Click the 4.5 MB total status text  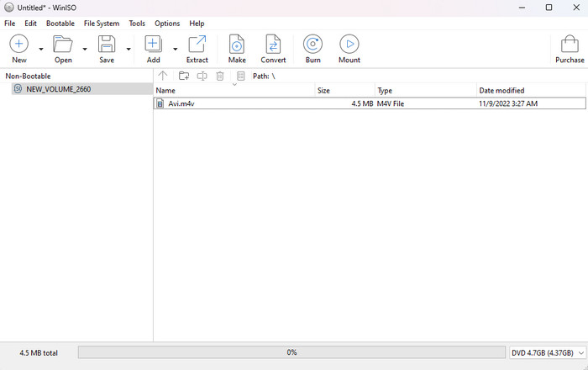point(39,352)
